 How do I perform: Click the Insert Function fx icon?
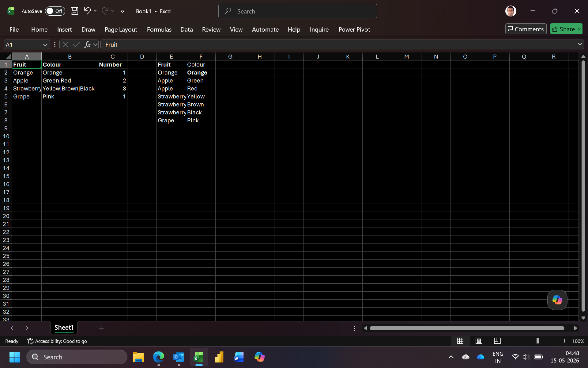tap(87, 45)
